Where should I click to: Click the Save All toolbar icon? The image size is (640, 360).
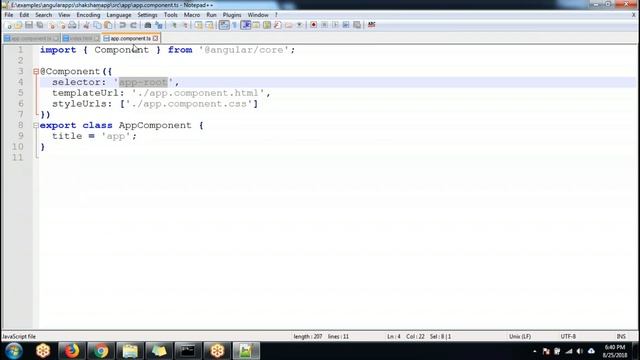tap(40, 25)
